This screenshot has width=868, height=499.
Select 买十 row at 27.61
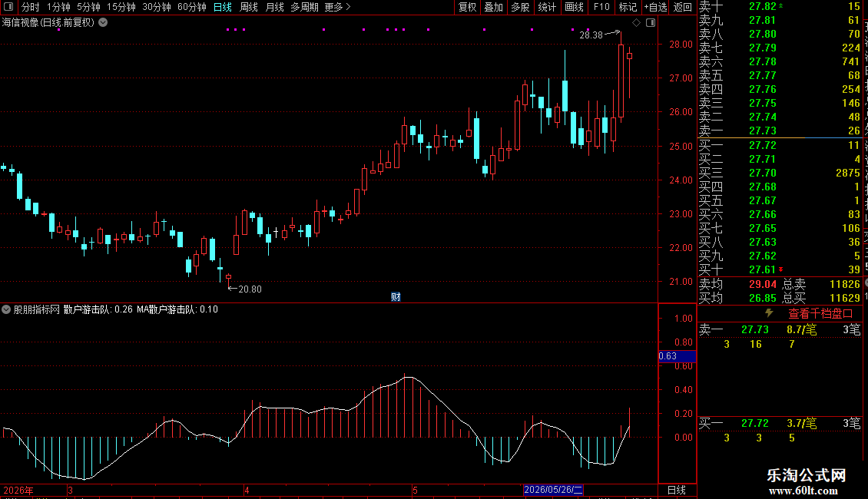pyautogui.click(x=780, y=269)
